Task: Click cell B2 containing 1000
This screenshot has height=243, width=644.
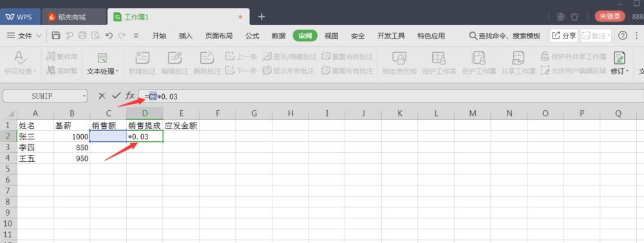Action: [72, 136]
